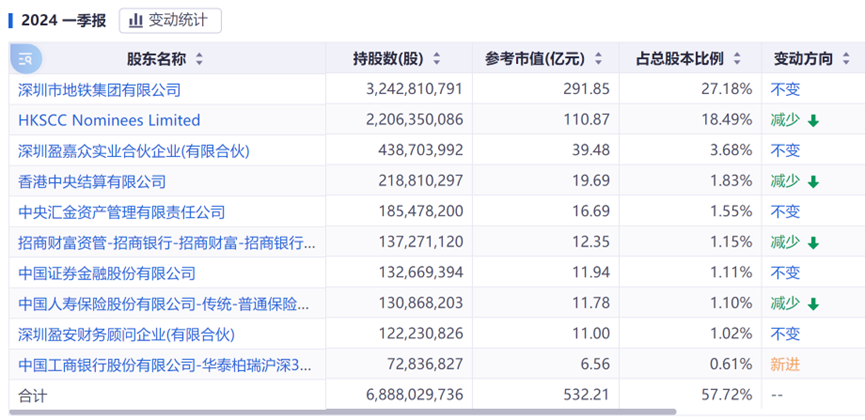
Task: Click holding count 72,836,827
Action: [x=425, y=364]
